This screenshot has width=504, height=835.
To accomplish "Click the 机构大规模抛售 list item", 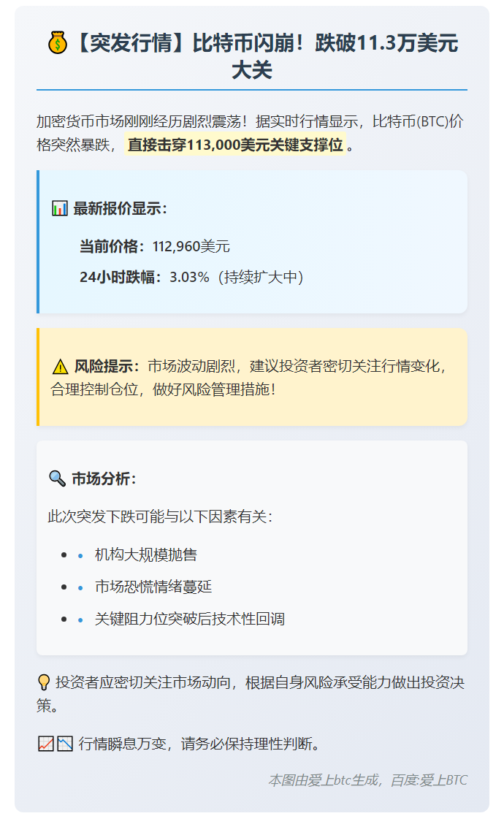I will [x=146, y=555].
